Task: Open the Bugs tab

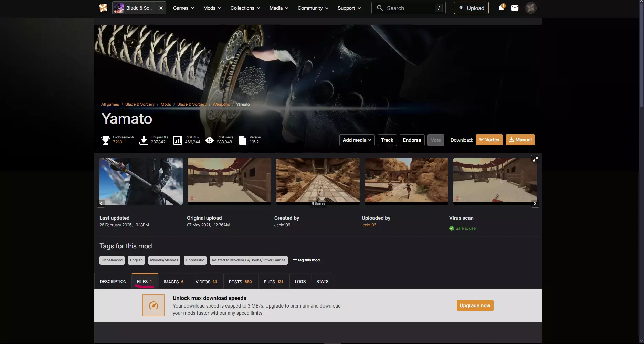Action: (273, 282)
